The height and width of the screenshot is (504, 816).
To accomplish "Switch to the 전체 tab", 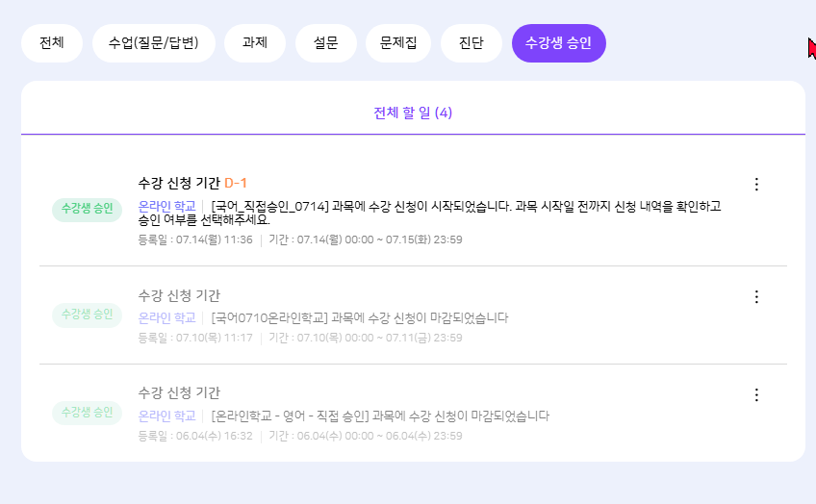I will click(x=52, y=43).
